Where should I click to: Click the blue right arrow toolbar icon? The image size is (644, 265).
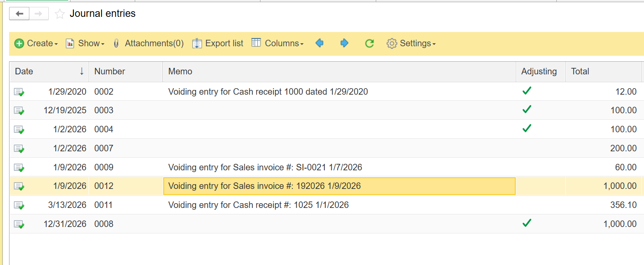(x=344, y=43)
